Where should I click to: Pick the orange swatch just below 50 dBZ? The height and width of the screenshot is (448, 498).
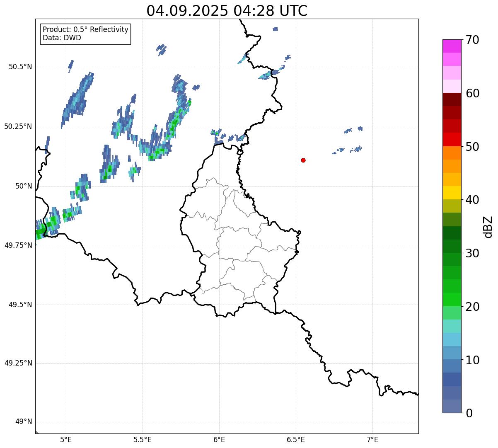tap(452, 153)
